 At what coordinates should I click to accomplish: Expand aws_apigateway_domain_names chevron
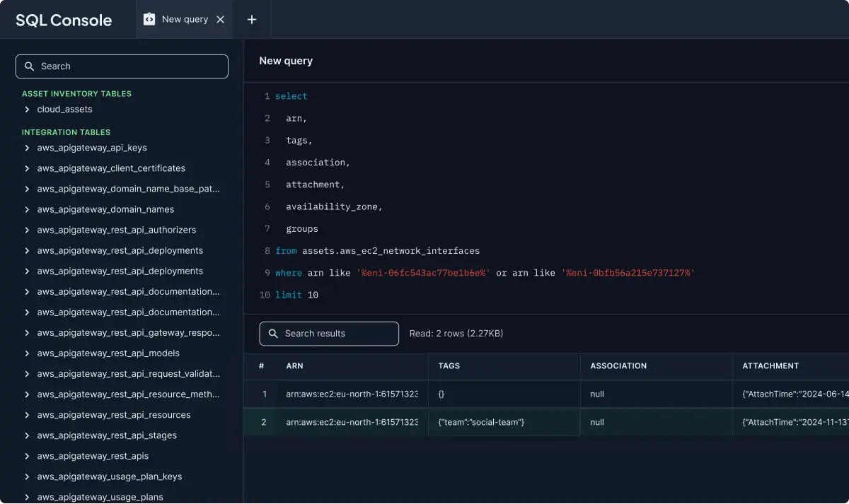pos(27,209)
